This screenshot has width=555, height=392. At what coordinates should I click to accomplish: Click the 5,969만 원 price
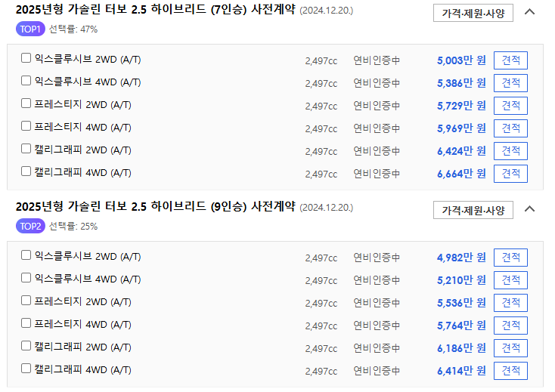461,128
